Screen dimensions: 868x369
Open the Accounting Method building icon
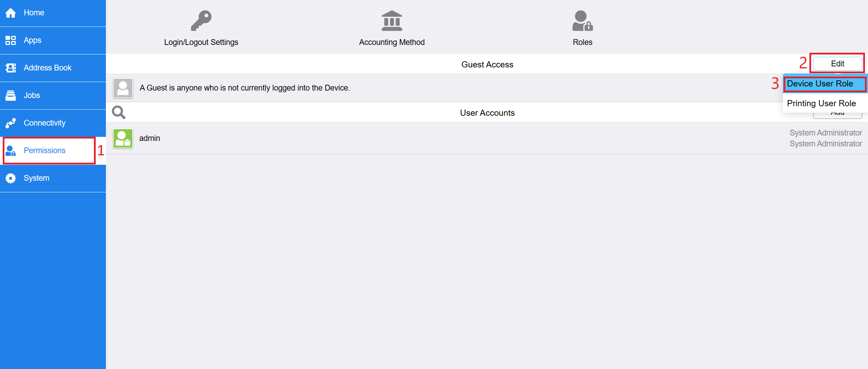point(392,21)
